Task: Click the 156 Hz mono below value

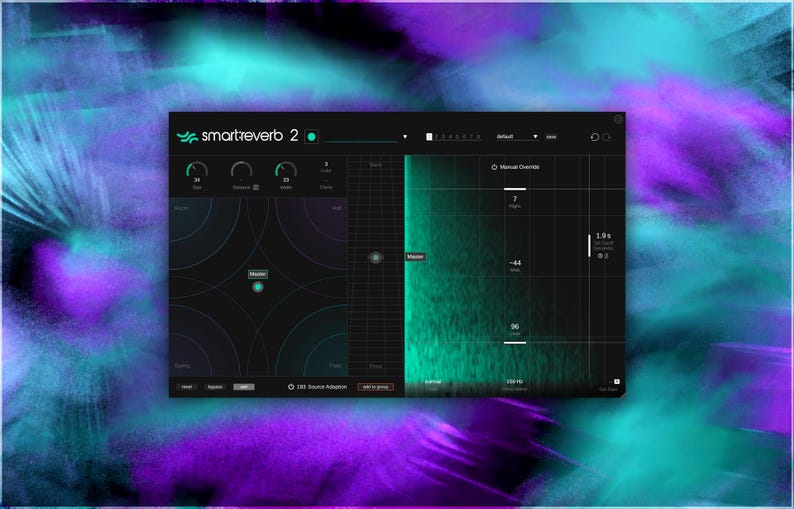Action: [514, 382]
